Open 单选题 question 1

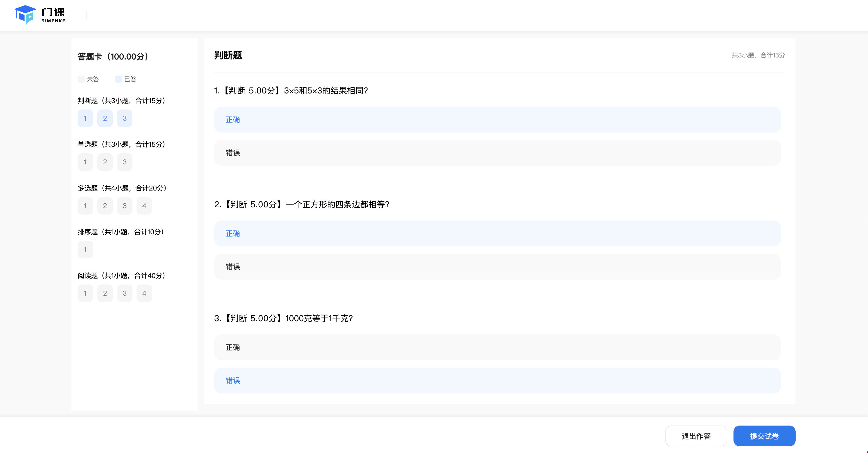click(85, 162)
